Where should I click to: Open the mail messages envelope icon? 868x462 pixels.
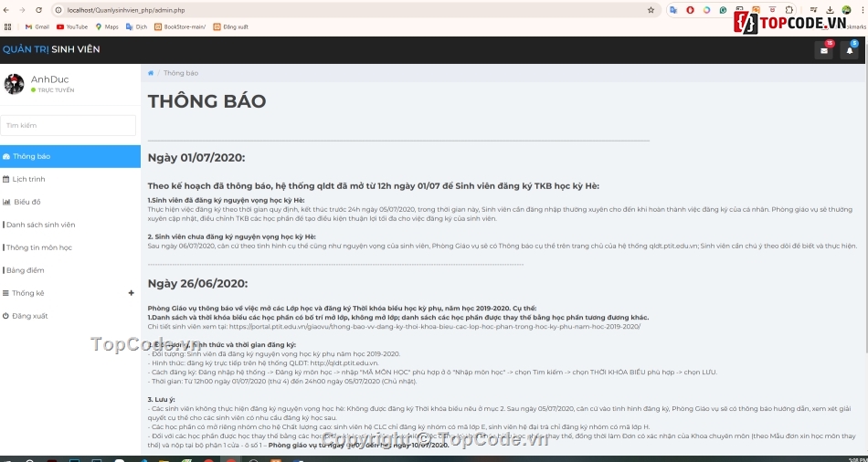(x=824, y=50)
